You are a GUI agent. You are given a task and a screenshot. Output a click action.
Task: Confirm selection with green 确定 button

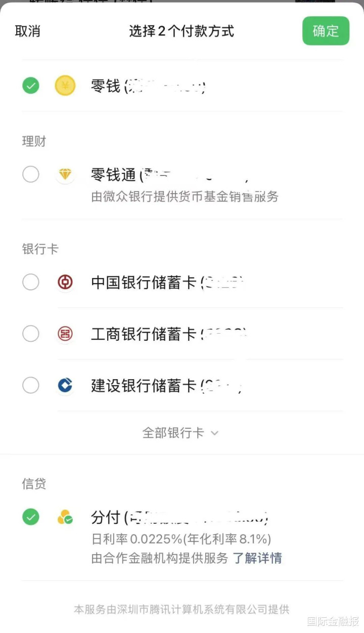click(326, 31)
